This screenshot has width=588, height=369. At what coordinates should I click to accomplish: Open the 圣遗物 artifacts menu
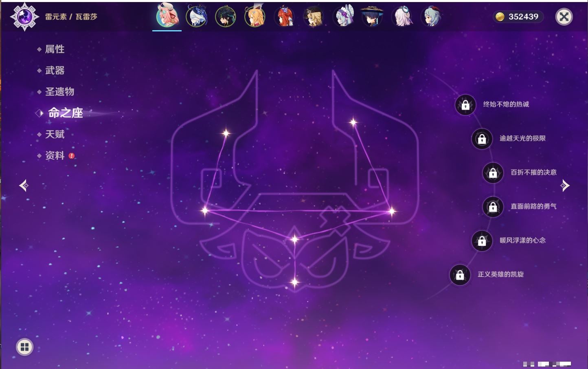tap(59, 92)
